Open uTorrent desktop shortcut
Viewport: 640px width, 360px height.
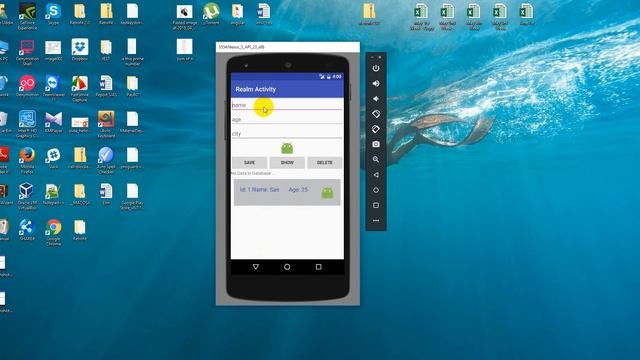(211, 14)
